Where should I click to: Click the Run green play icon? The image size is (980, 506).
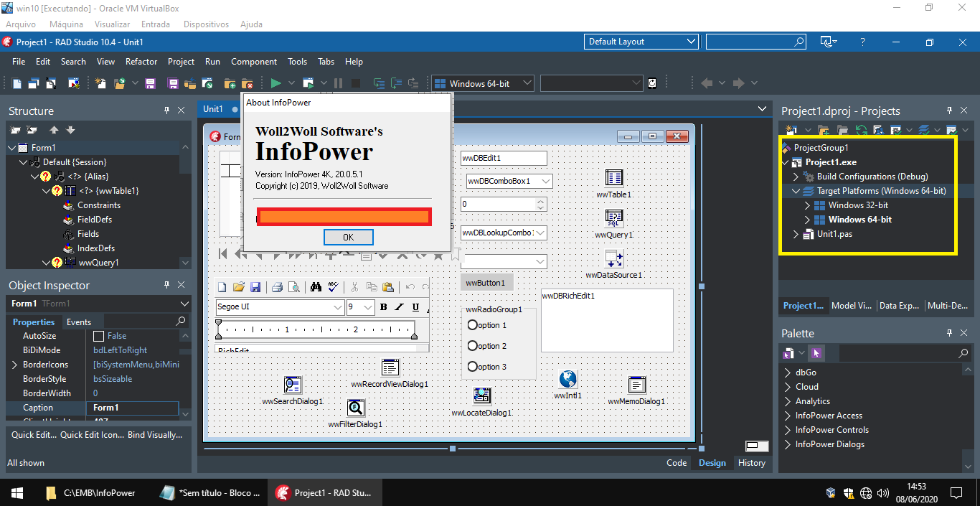pos(275,83)
